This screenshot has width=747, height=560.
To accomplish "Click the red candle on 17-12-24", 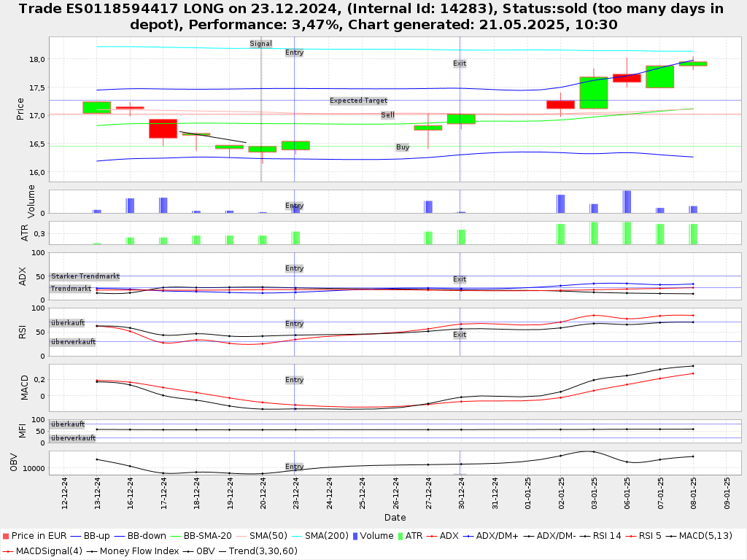I will pyautogui.click(x=163, y=128).
